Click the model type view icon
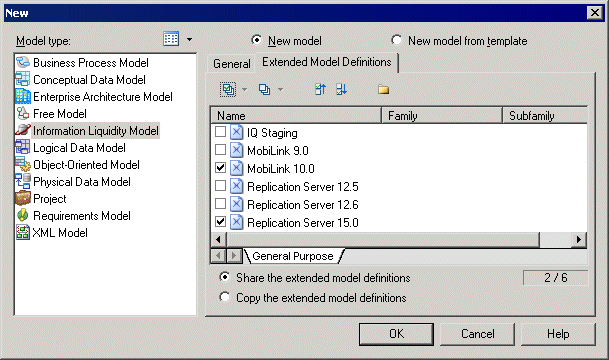 click(171, 39)
